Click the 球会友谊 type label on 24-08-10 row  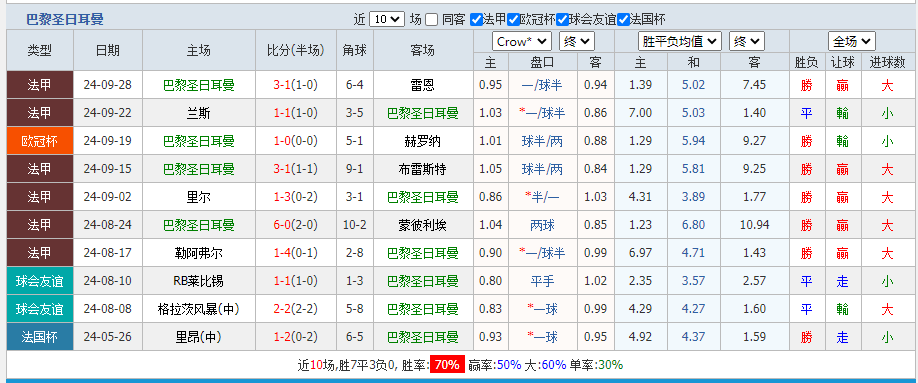point(40,281)
